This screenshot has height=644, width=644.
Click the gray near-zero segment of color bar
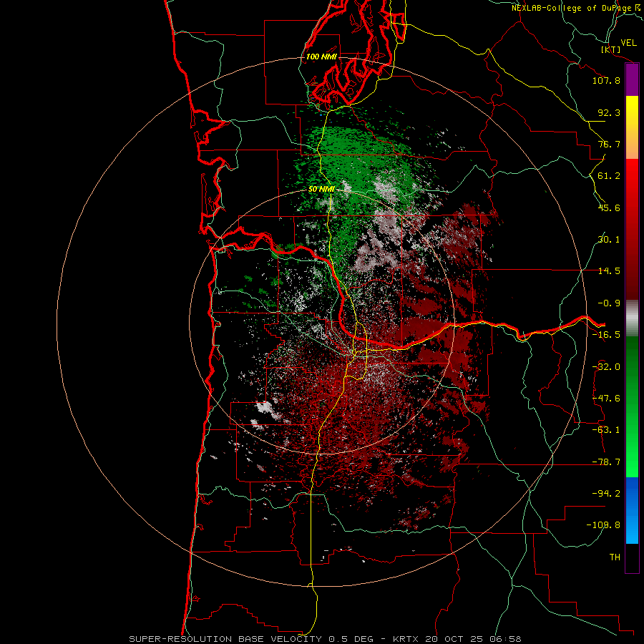coord(632,318)
